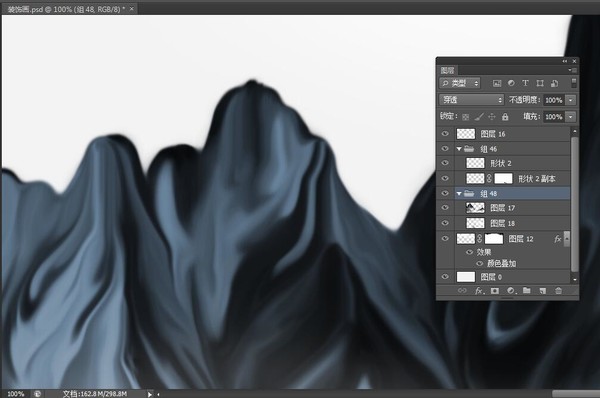The height and width of the screenshot is (398, 600).
Task: Click layers list scrollbar down arrow
Action: (574, 280)
